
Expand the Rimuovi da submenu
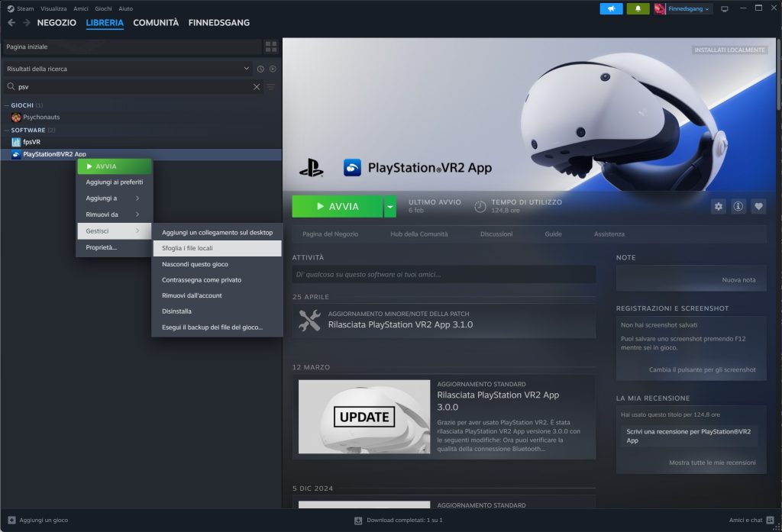pyautogui.click(x=115, y=214)
